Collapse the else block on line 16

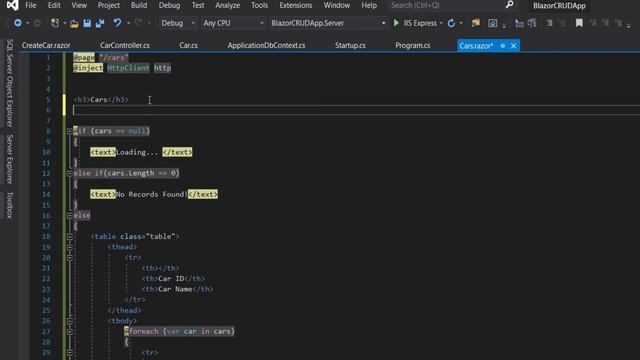pyautogui.click(x=70, y=216)
